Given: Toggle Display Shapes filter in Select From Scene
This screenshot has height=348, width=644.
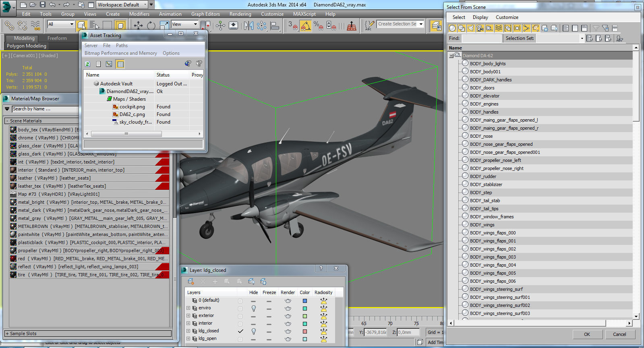Looking at the screenshot, I should click(462, 28).
